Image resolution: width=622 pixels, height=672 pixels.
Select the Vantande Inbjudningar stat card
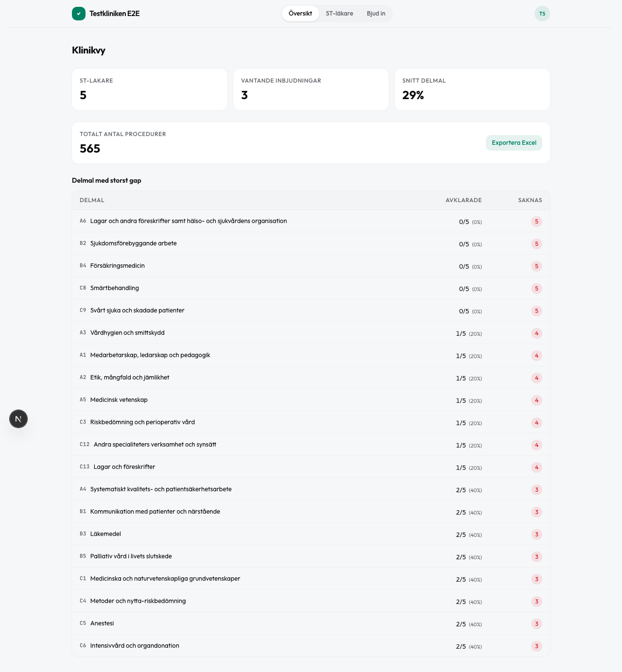pos(311,89)
